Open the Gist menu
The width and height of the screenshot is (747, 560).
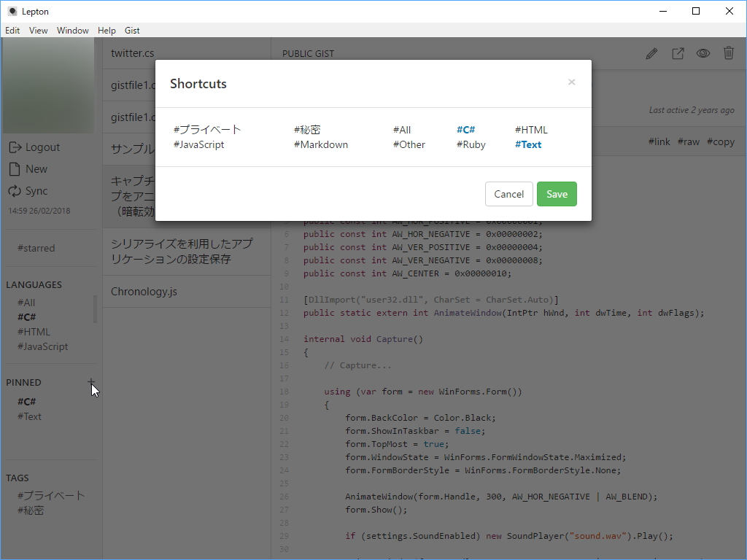[x=132, y=31]
